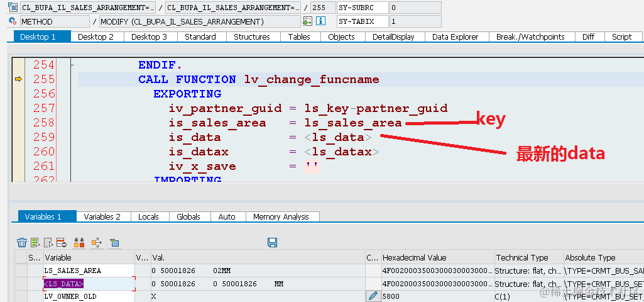Click ls_key-partner_guid in the code
The height and width of the screenshot is (302, 644).
point(376,108)
